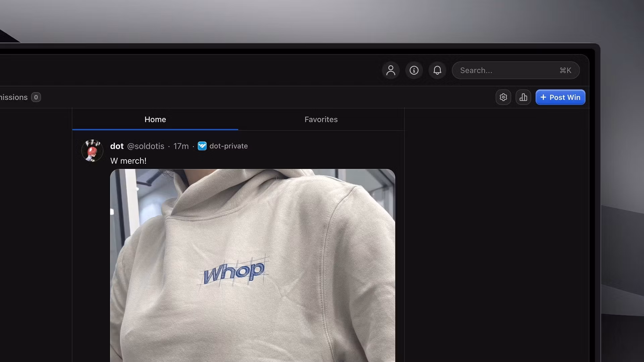Select the missions sidebar entry
644x362 pixels.
13,97
